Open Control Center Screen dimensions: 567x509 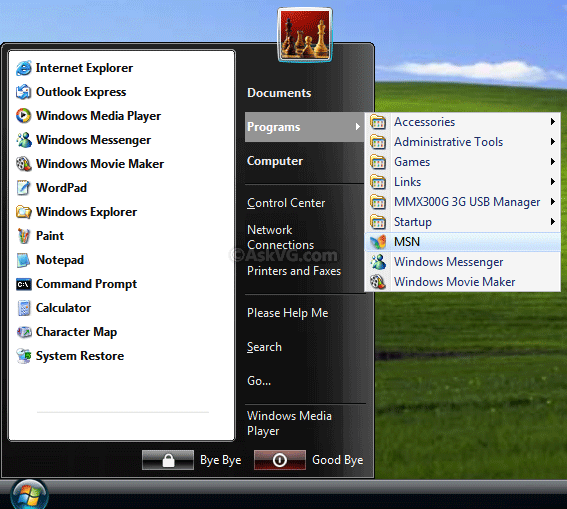286,203
